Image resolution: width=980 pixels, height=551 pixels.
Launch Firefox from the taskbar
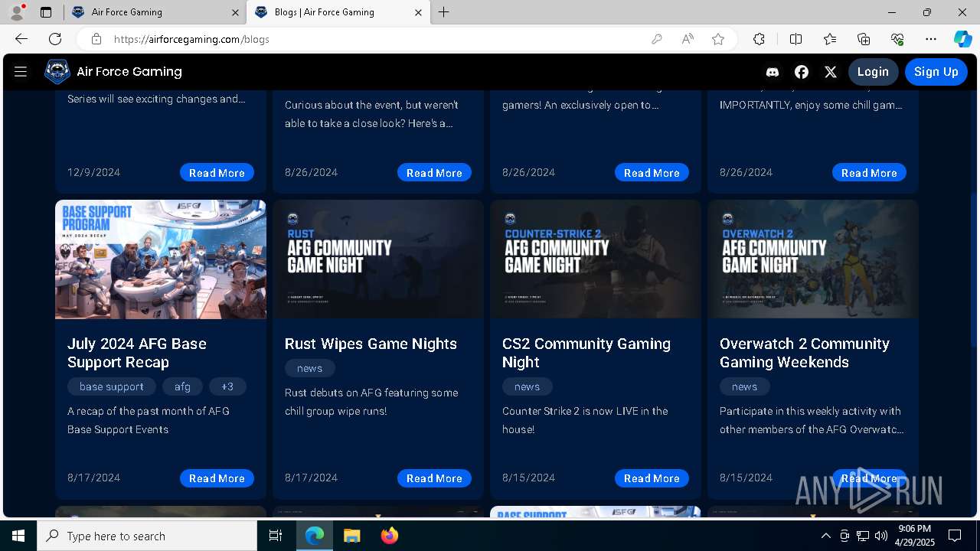point(389,536)
